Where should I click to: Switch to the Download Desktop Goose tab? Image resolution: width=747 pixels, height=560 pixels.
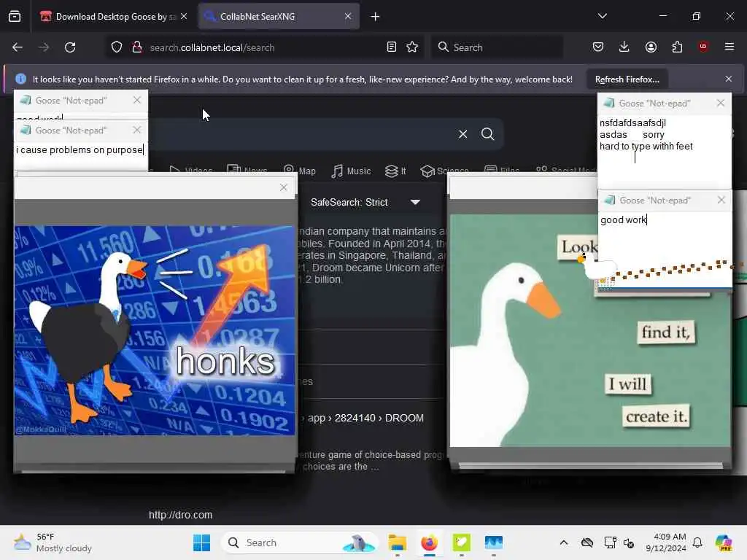click(x=115, y=17)
